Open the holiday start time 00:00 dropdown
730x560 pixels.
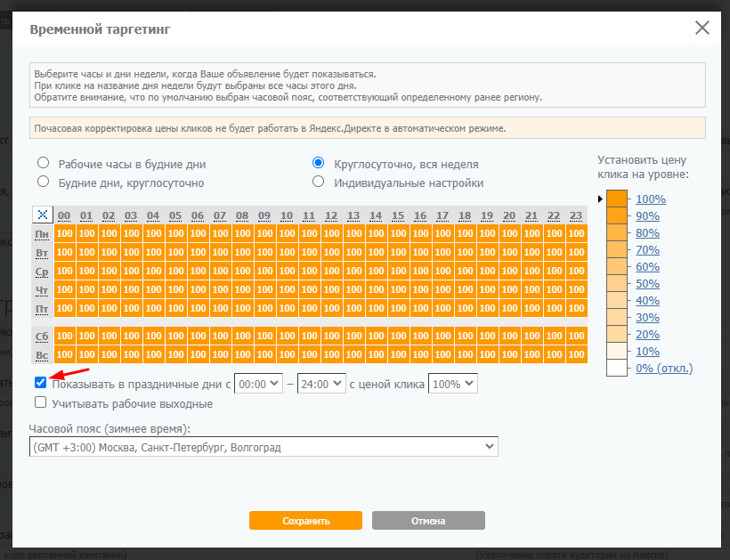pos(258,384)
